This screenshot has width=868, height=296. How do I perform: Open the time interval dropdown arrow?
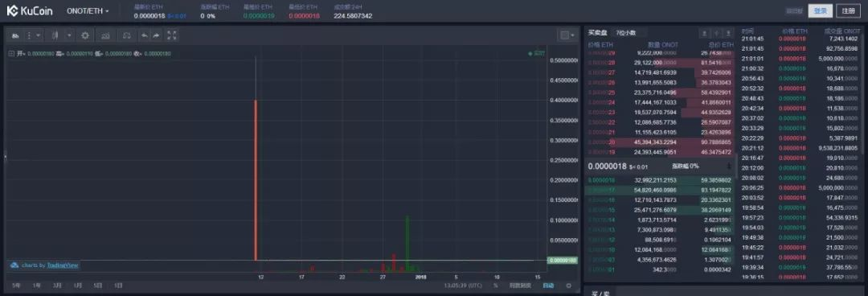(38, 35)
